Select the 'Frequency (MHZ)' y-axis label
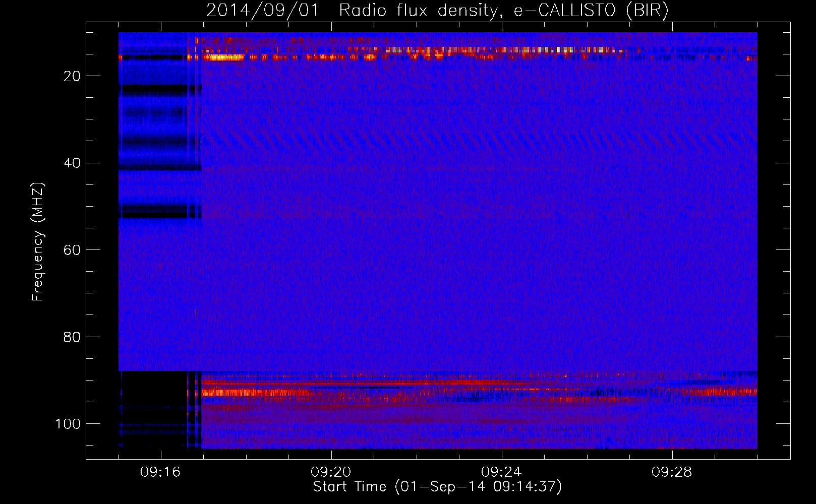The width and height of the screenshot is (816, 504). 38,242
